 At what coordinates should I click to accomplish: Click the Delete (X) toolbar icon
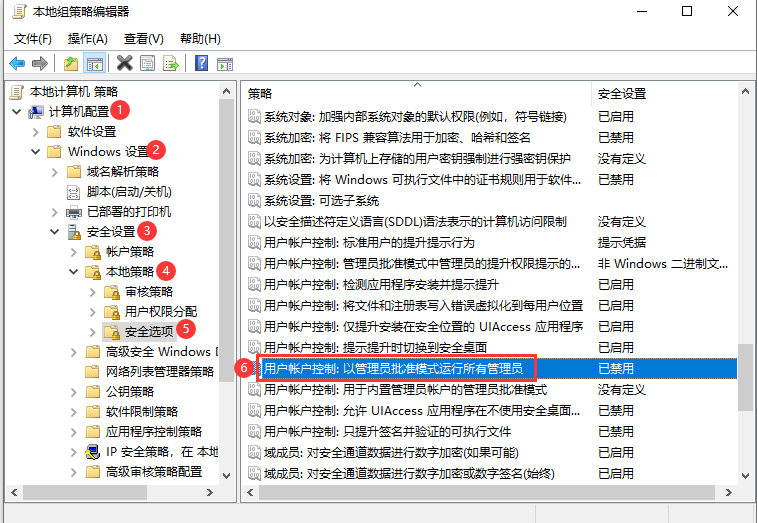click(x=125, y=63)
